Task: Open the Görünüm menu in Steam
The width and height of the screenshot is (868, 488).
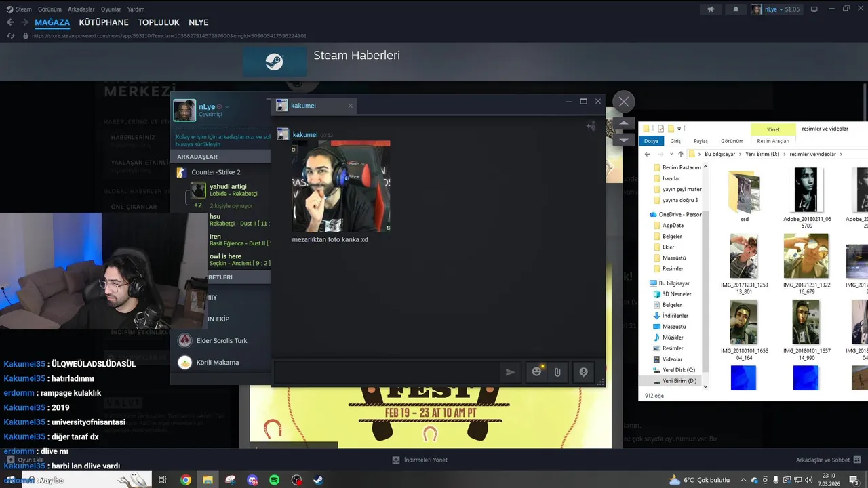Action: point(50,9)
